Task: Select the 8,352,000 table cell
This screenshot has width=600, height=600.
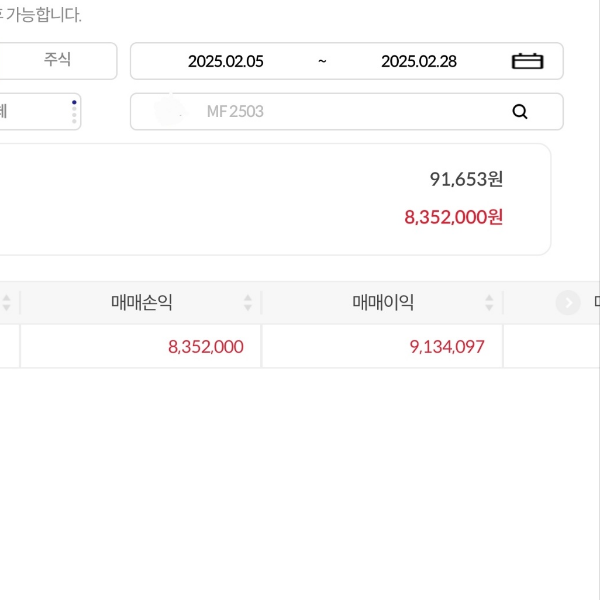Action: pyautogui.click(x=206, y=347)
